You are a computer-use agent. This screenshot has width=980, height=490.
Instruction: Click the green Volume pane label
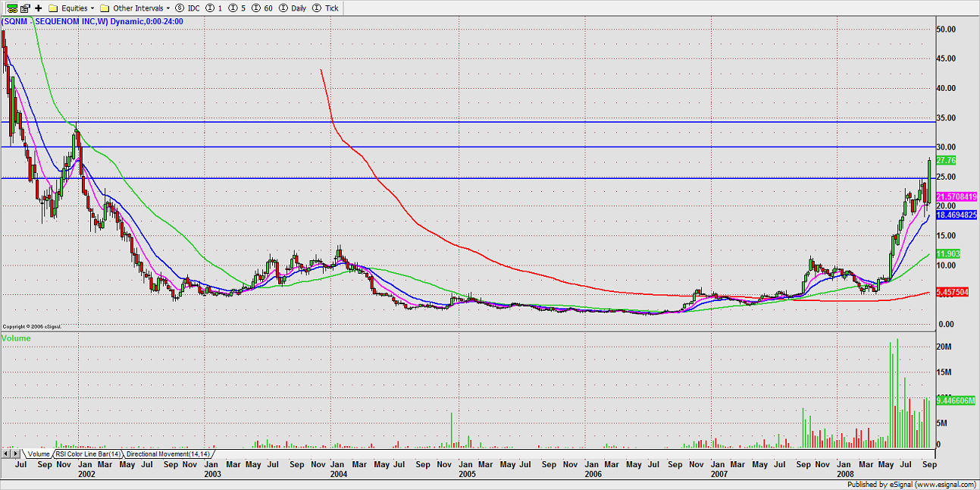click(16, 338)
